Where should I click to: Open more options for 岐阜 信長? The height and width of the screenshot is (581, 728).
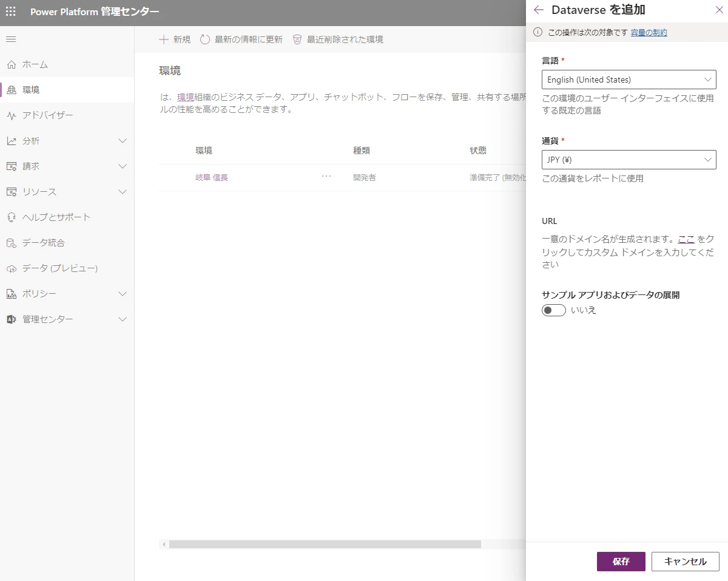pyautogui.click(x=326, y=176)
